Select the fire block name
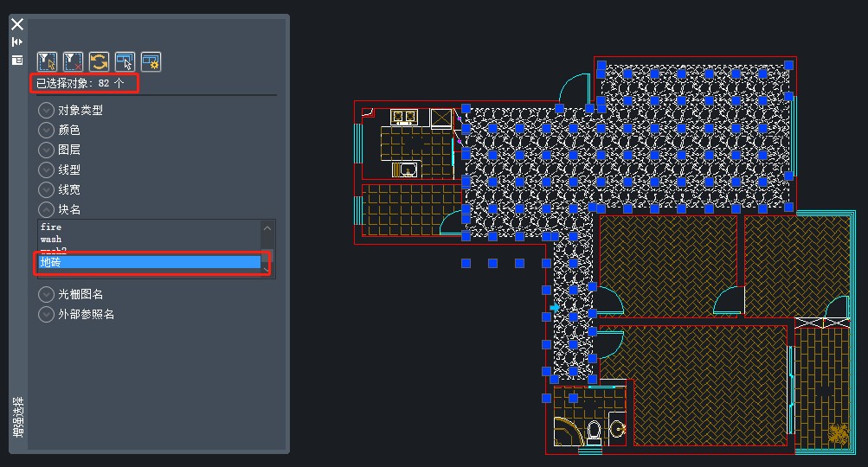Image resolution: width=868 pixels, height=467 pixels. tap(51, 227)
